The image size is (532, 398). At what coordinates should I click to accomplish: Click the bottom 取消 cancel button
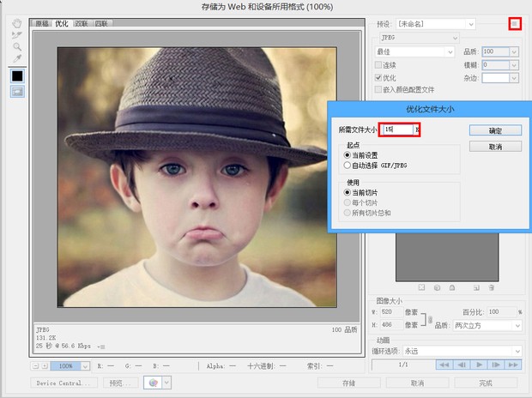tap(417, 383)
